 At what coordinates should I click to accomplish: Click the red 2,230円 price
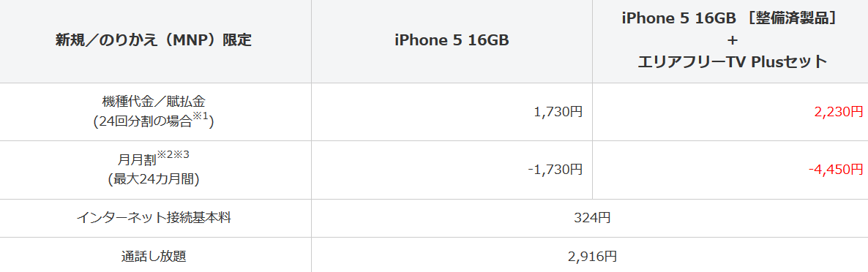point(838,112)
